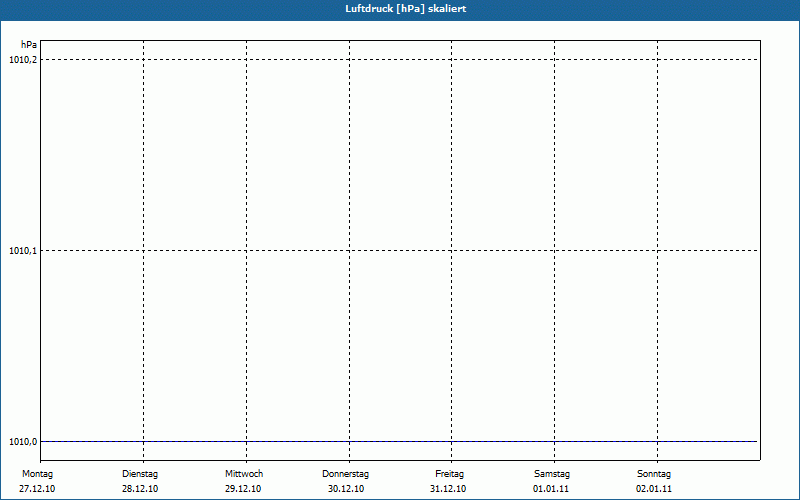Click the Freitag day label
The width and height of the screenshot is (800, 500).
tap(449, 474)
